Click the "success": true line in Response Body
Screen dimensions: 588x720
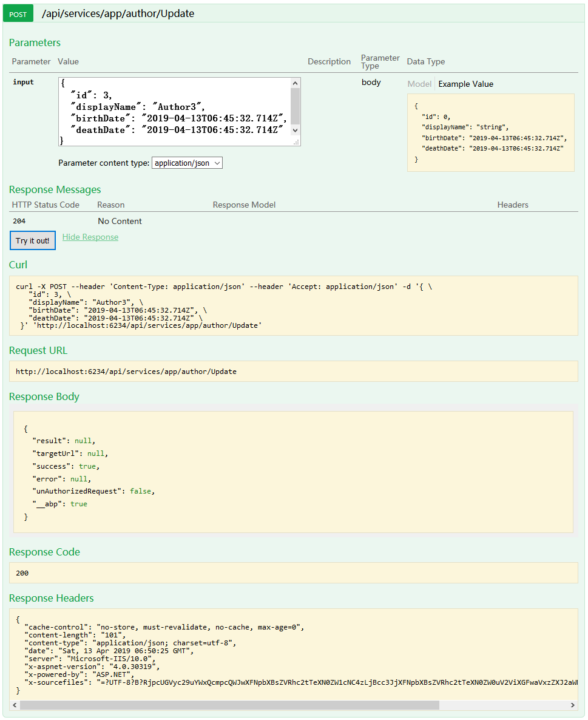pos(66,466)
